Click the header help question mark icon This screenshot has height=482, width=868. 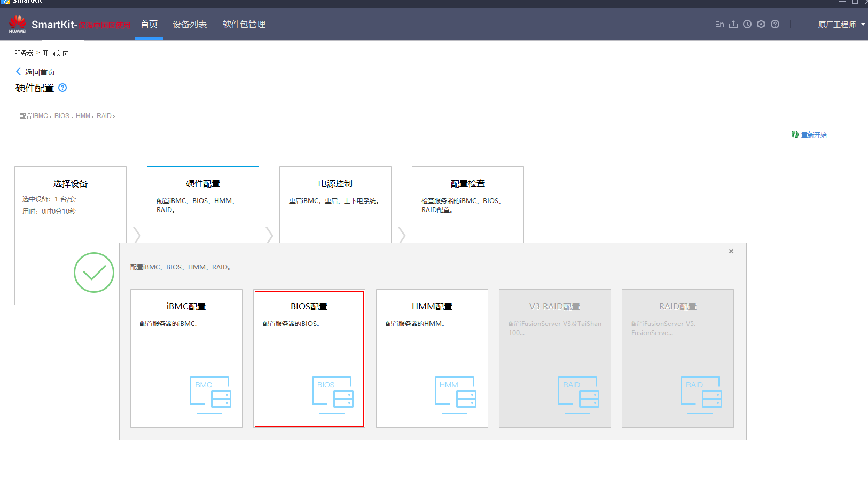click(775, 24)
